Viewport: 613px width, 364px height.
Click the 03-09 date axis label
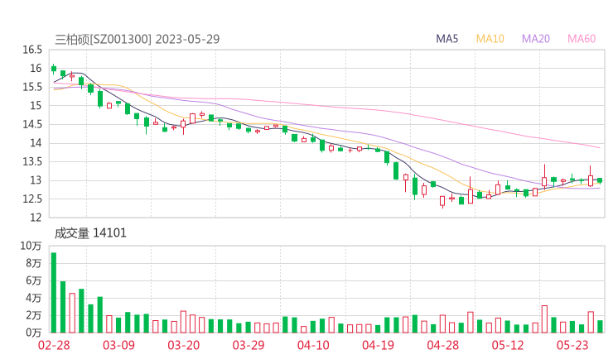point(118,345)
